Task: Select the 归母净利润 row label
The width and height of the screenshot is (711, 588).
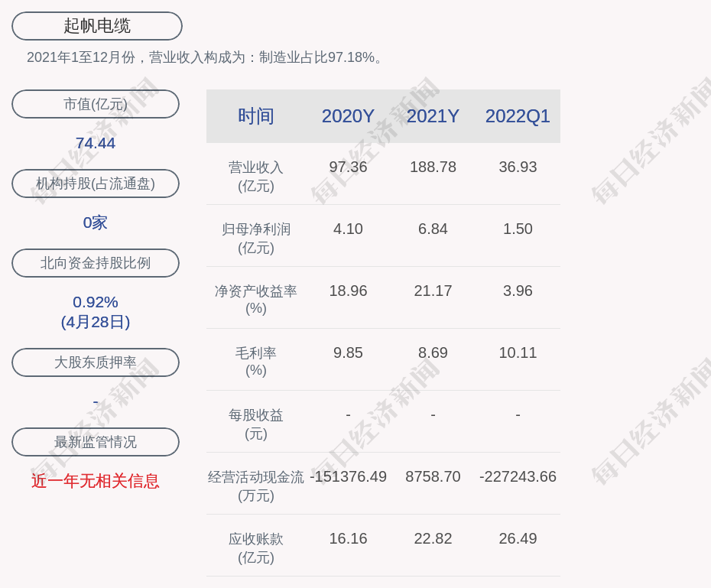Action: (x=256, y=239)
